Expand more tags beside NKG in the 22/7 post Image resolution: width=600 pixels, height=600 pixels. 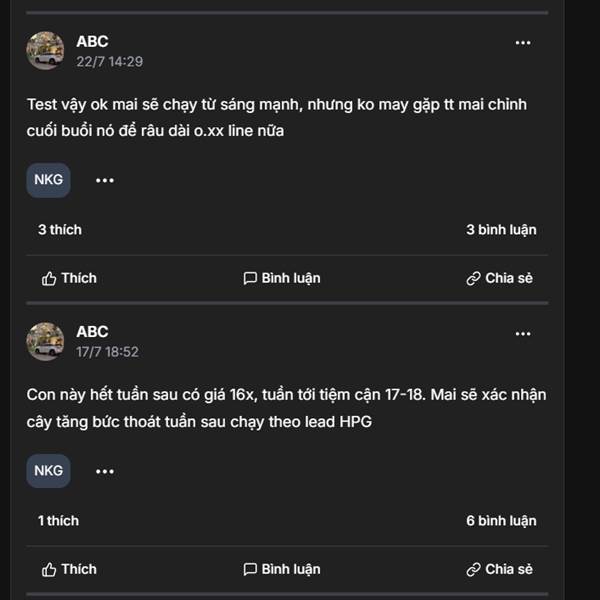(105, 180)
